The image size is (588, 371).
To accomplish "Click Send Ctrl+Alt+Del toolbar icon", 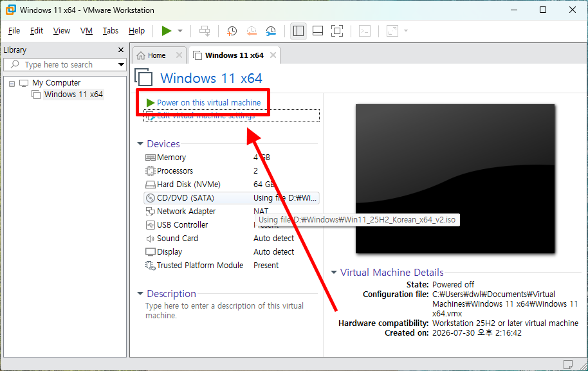I will (205, 31).
